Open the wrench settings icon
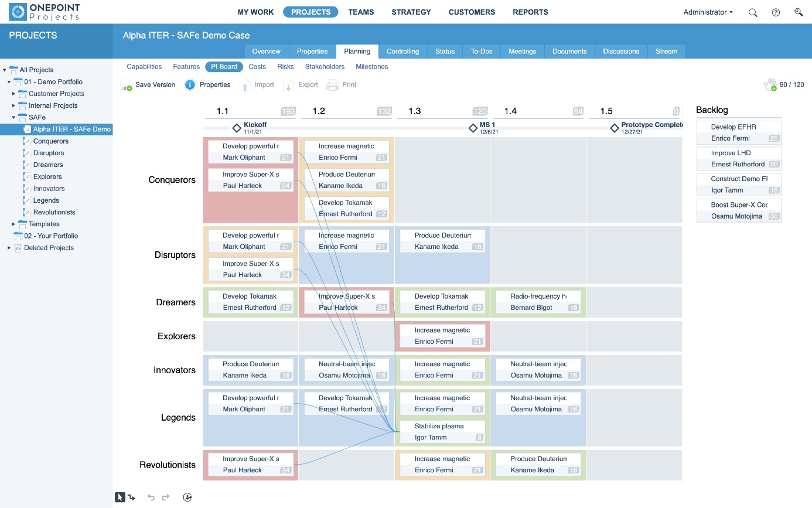The width and height of the screenshot is (812, 508). 799,12
